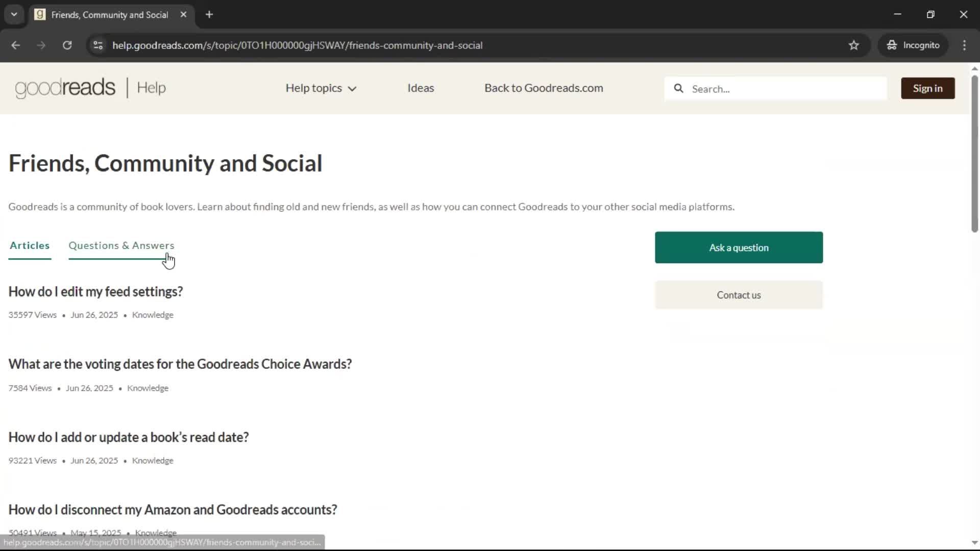Click the address bar URL
980x551 pixels.
tap(298, 45)
